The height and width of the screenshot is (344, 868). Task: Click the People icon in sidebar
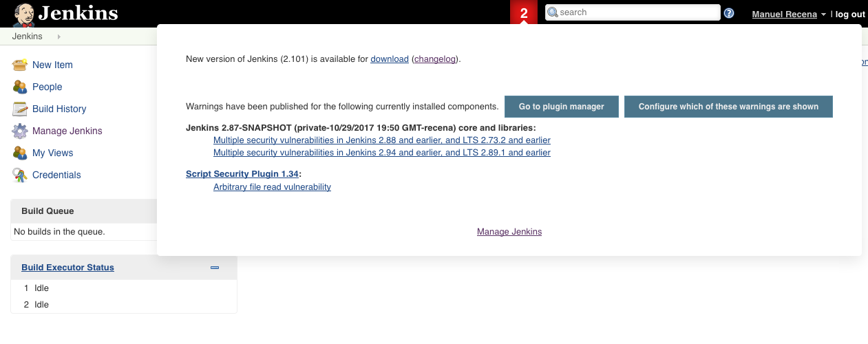coord(20,87)
